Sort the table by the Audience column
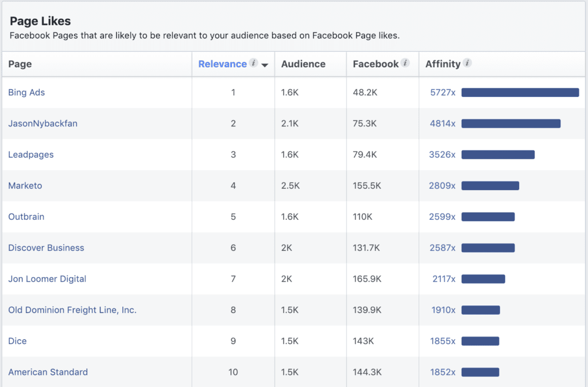This screenshot has height=387, width=588. point(303,64)
